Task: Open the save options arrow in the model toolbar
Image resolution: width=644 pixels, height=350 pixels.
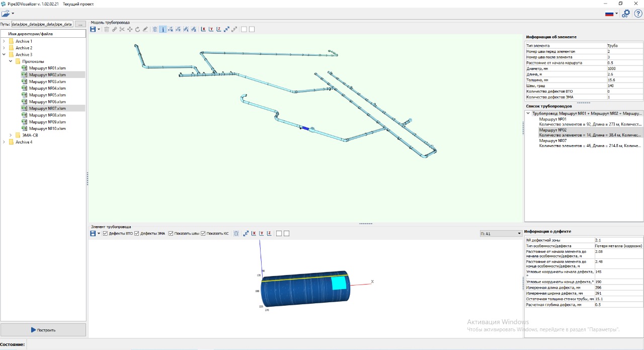Action: pyautogui.click(x=99, y=29)
